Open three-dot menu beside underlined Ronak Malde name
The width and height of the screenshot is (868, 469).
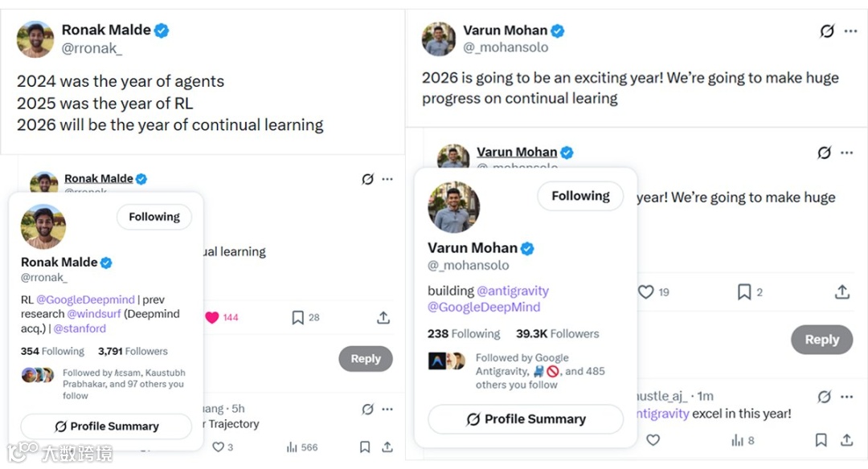pos(387,179)
